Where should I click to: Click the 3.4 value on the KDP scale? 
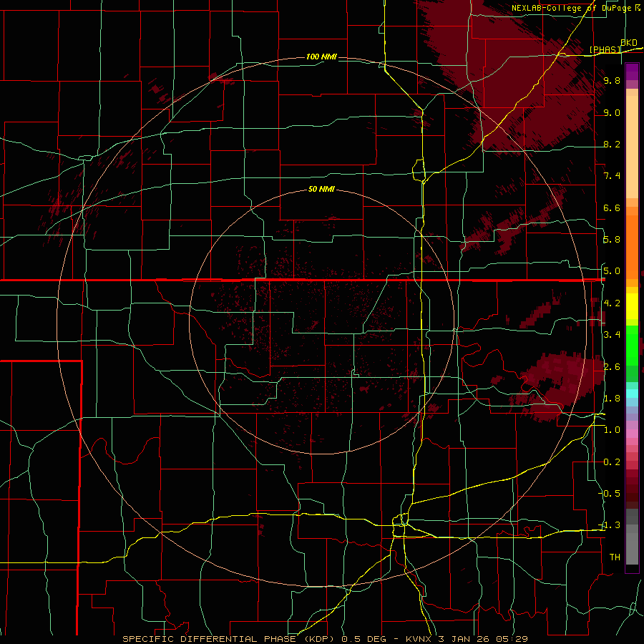pos(612,335)
